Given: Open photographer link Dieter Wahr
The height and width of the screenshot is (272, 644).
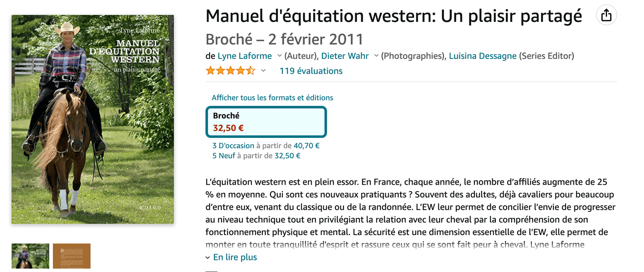Looking at the screenshot, I should point(345,56).
